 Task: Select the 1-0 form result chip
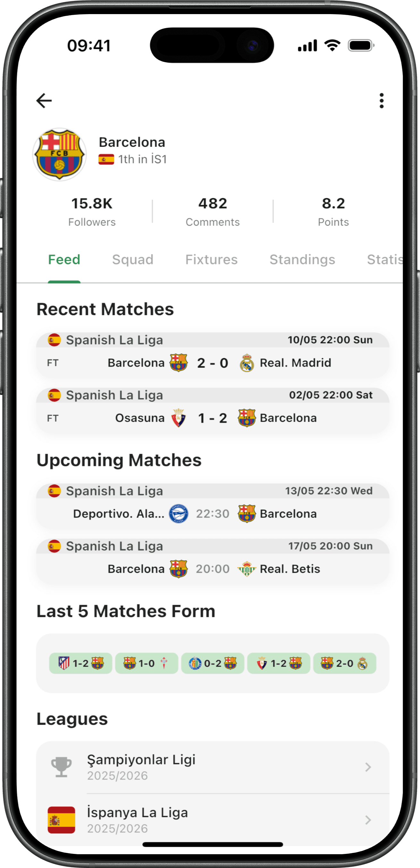[x=146, y=663]
